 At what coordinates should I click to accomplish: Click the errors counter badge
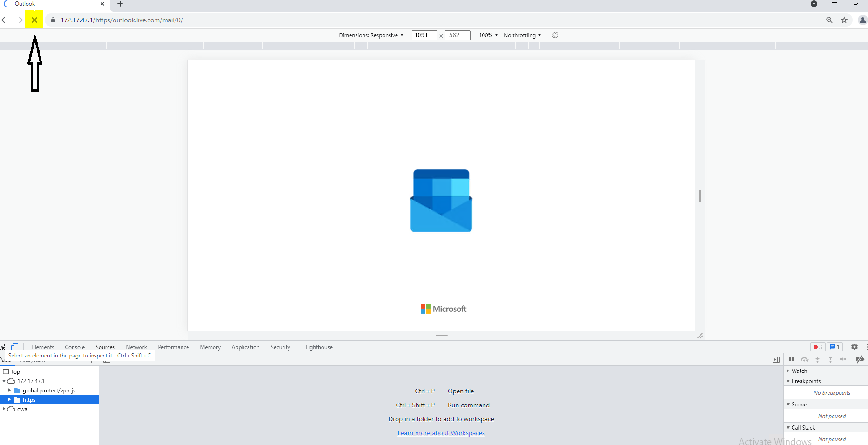(x=818, y=347)
